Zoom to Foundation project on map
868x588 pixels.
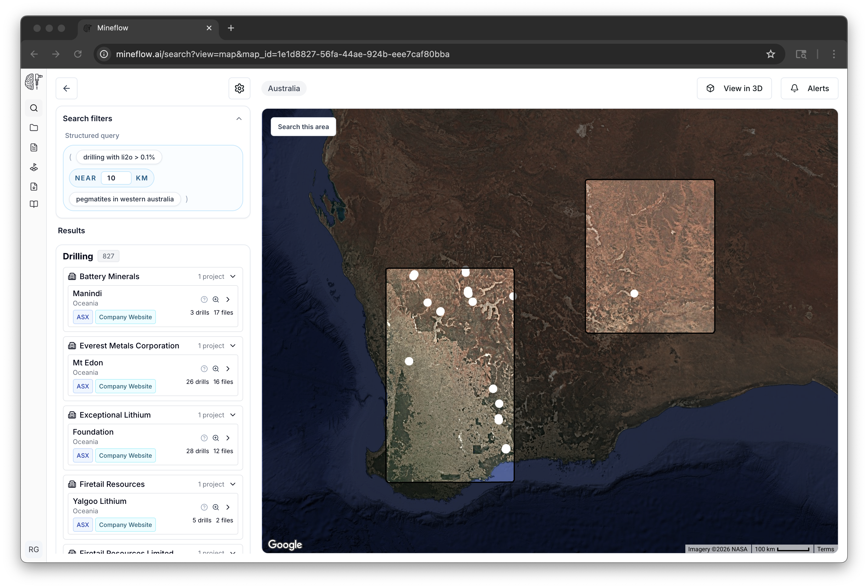coord(216,438)
